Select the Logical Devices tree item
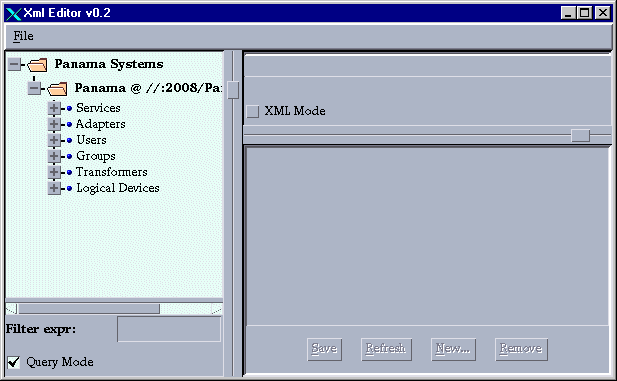Image resolution: width=617 pixels, height=381 pixels. click(x=118, y=188)
